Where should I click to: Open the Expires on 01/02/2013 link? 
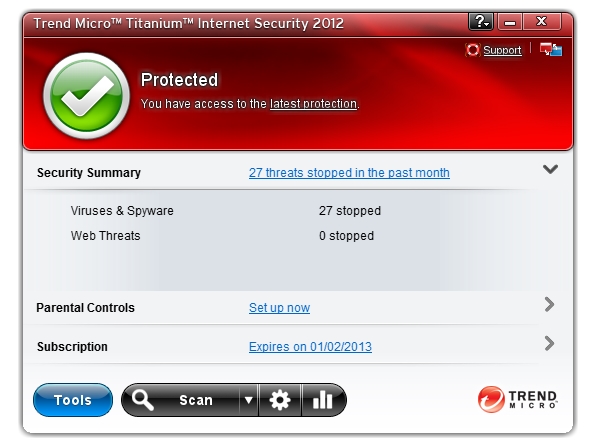click(310, 347)
